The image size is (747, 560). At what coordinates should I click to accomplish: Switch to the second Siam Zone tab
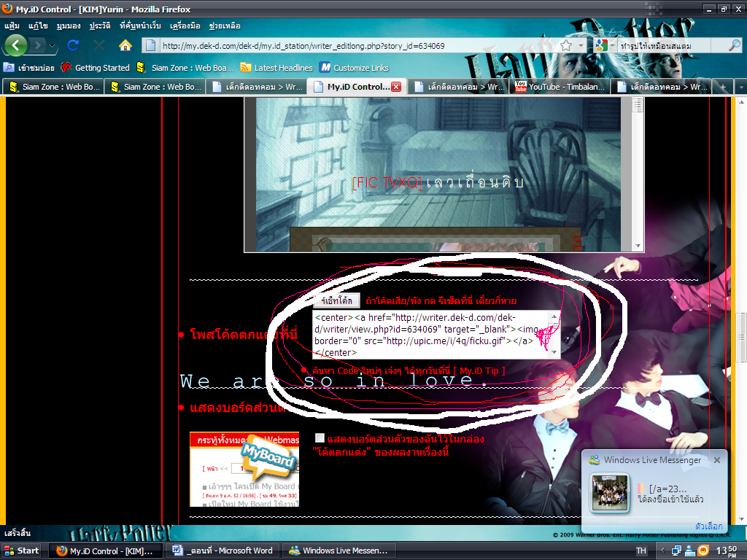click(x=155, y=87)
